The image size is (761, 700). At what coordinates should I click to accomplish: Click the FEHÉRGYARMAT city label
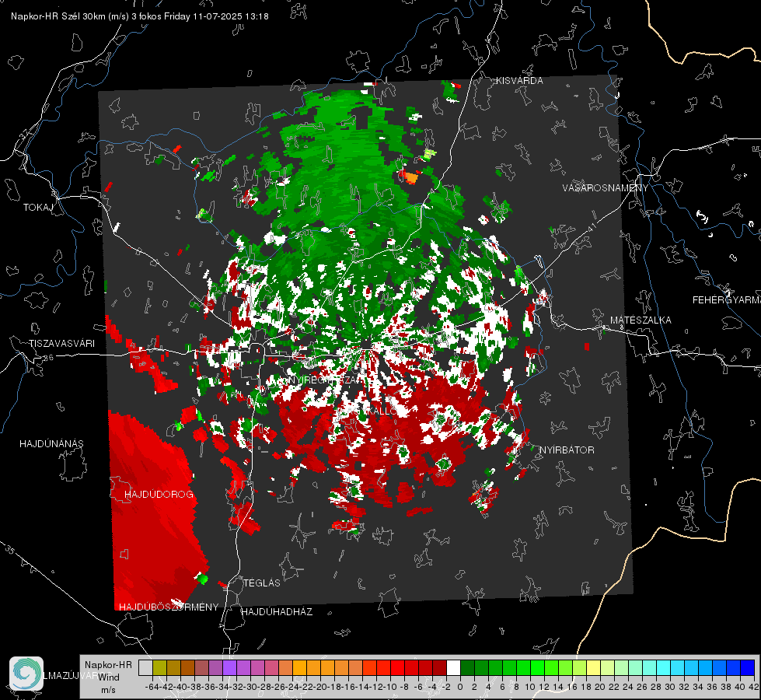click(x=727, y=300)
